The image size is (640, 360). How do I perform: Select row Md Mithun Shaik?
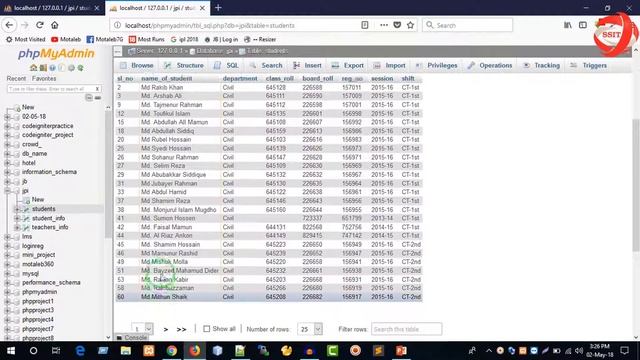(x=269, y=297)
